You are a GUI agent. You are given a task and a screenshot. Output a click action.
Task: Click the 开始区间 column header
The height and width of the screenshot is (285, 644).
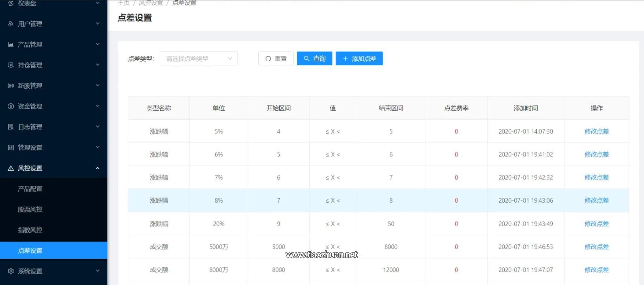click(279, 108)
